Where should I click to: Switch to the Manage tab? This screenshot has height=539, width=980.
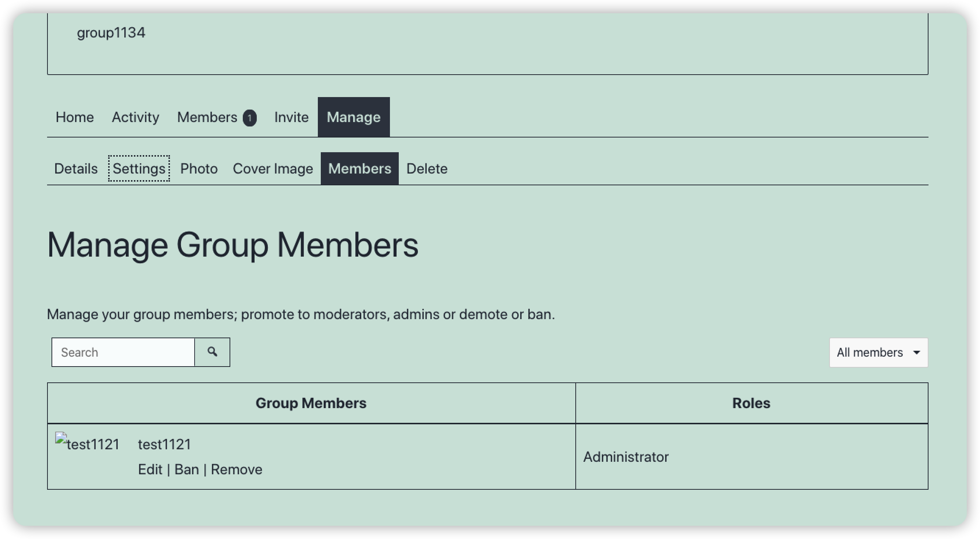click(354, 117)
